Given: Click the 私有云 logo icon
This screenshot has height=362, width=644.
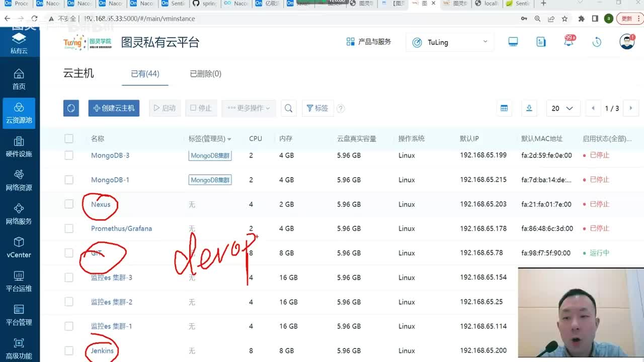Looking at the screenshot, I should [19, 42].
